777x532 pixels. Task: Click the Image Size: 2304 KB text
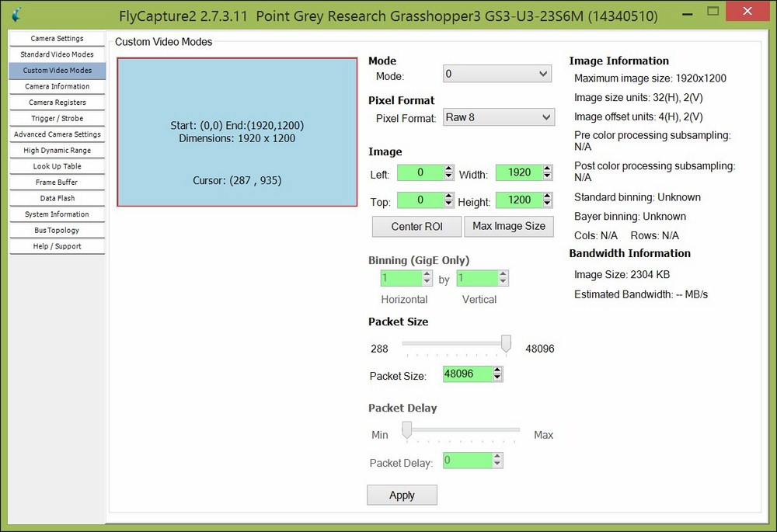coord(622,275)
